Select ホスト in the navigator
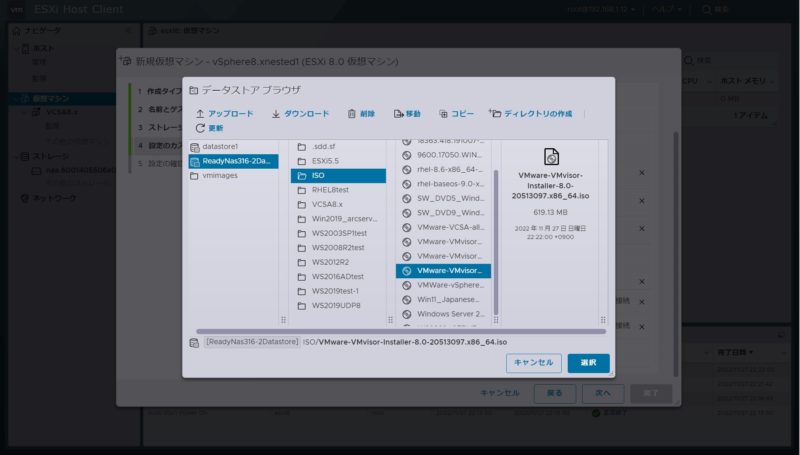This screenshot has height=455, width=800. tap(43, 49)
